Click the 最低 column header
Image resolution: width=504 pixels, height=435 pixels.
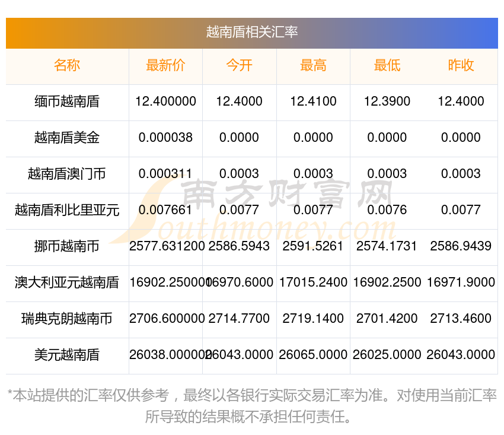pyautogui.click(x=387, y=65)
